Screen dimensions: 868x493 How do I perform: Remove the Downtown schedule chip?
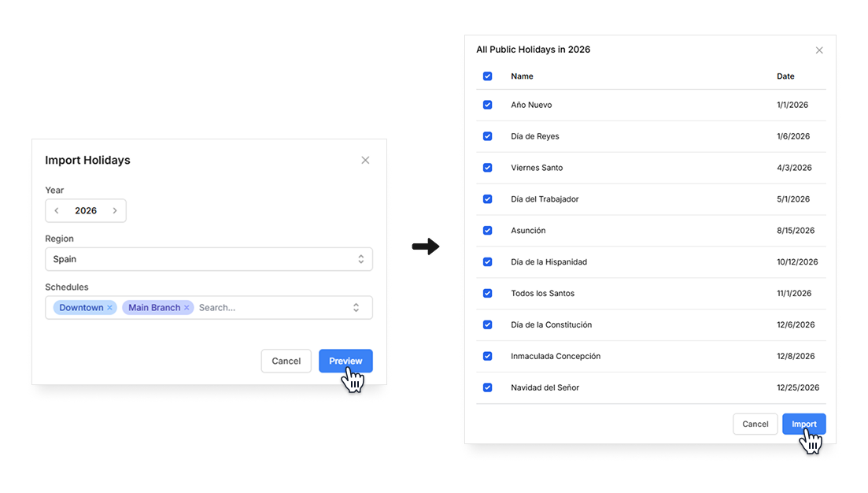pyautogui.click(x=109, y=307)
